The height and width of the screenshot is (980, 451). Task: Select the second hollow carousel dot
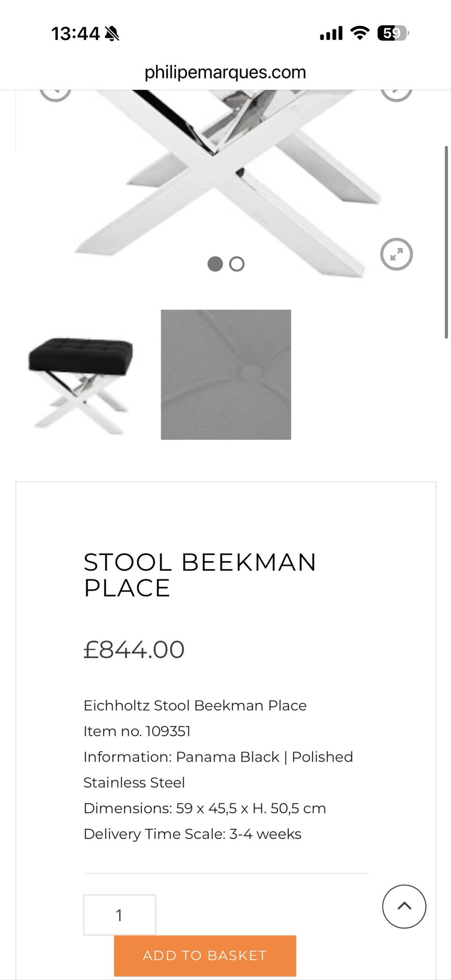coord(237,264)
